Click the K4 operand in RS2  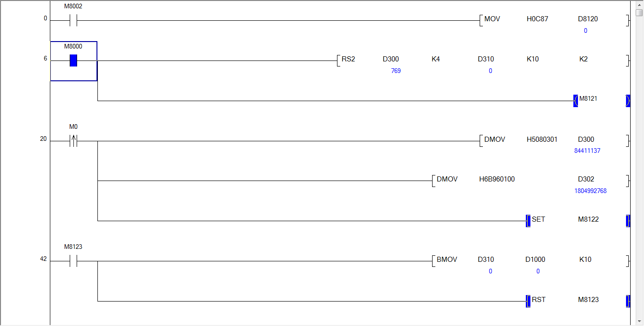click(x=435, y=59)
